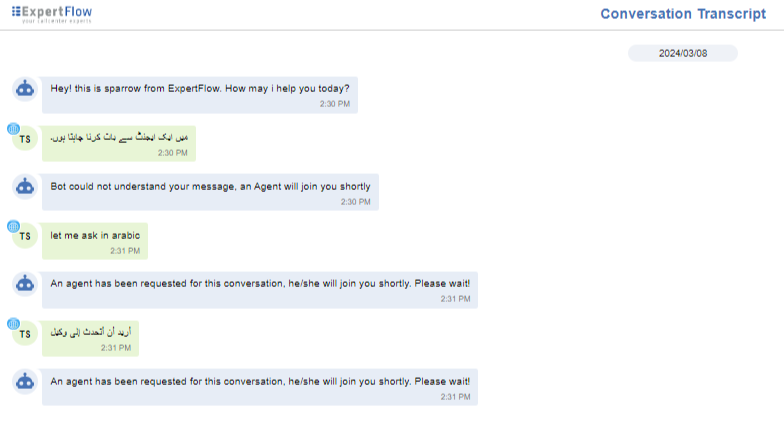Click the 'Conversation Transcript' heading
The image size is (784, 447).
click(x=674, y=14)
